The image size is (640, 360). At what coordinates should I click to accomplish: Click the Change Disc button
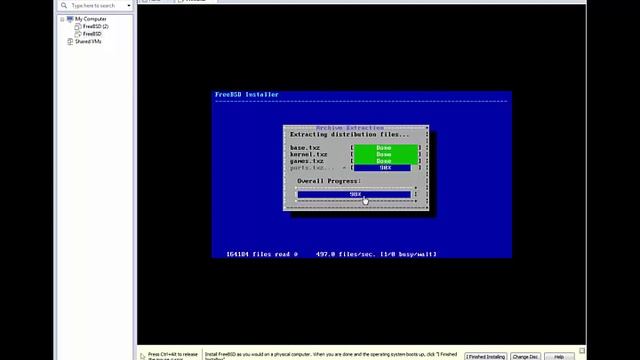(525, 356)
